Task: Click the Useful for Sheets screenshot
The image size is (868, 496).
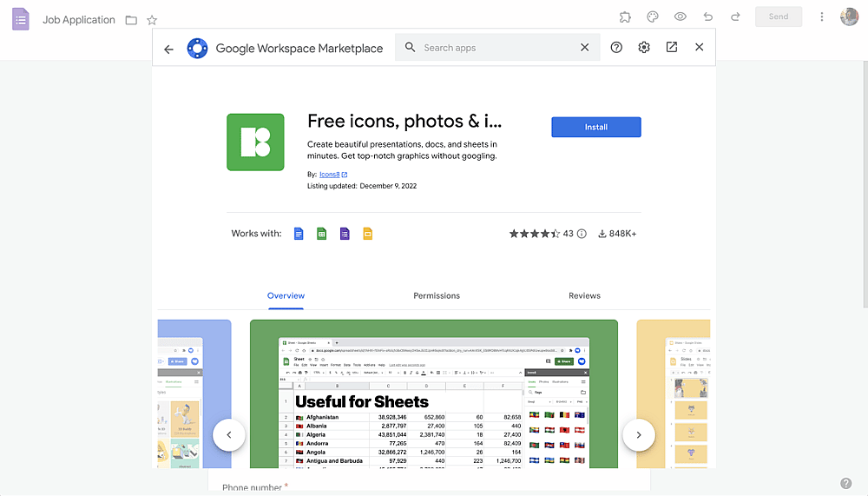Action: (x=434, y=394)
